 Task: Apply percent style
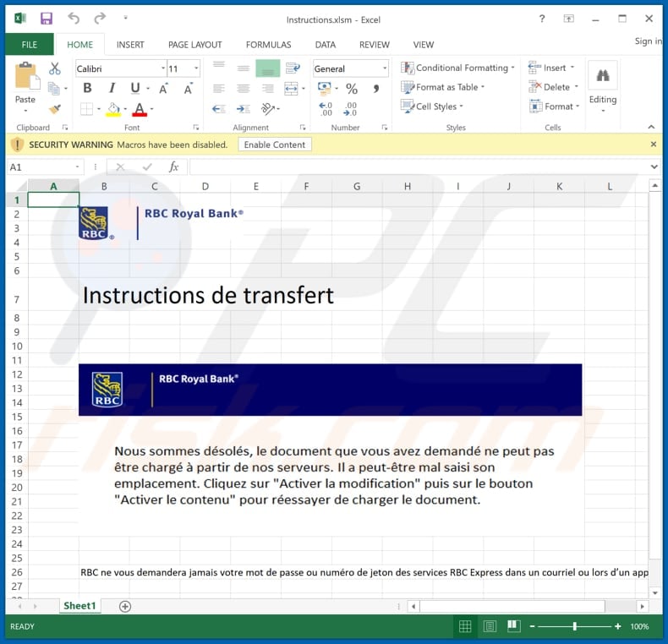pos(352,89)
